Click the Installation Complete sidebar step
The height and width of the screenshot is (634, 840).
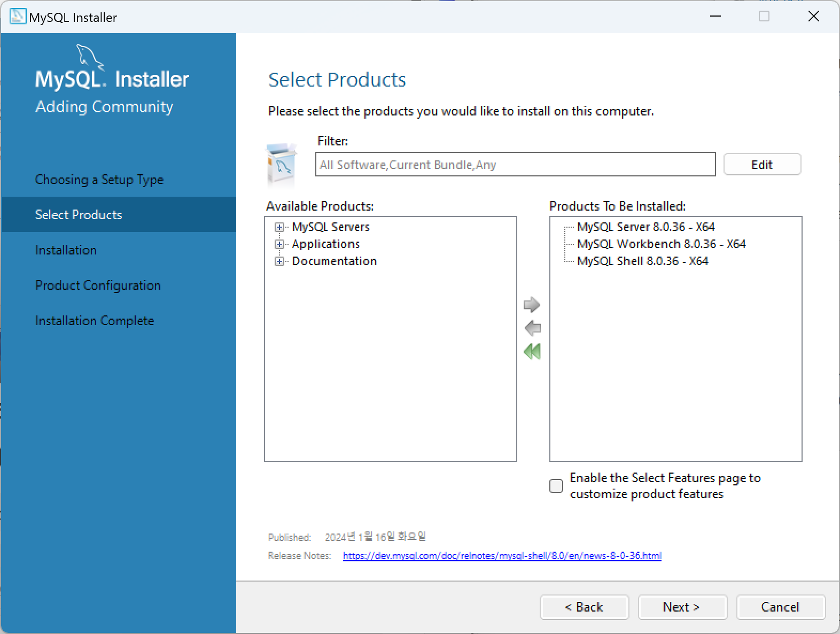click(x=95, y=320)
